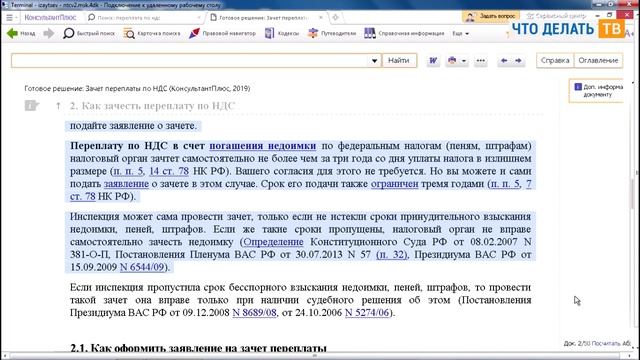Viewport: 640px width, 360px height.
Task: Open the Определение link
Action: tap(273, 242)
